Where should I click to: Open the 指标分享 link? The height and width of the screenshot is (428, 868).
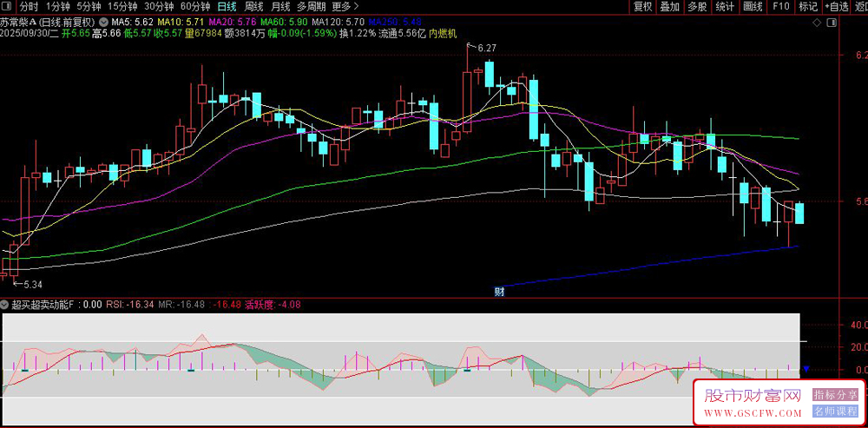pos(833,395)
